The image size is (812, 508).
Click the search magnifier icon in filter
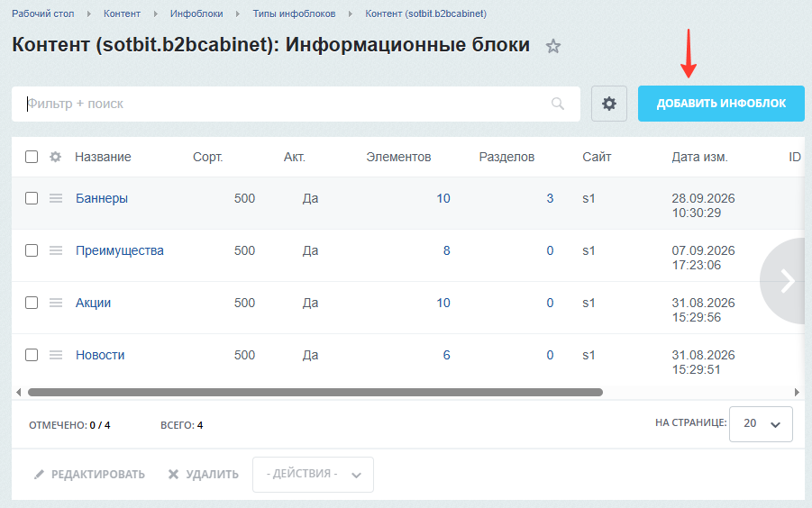(558, 104)
